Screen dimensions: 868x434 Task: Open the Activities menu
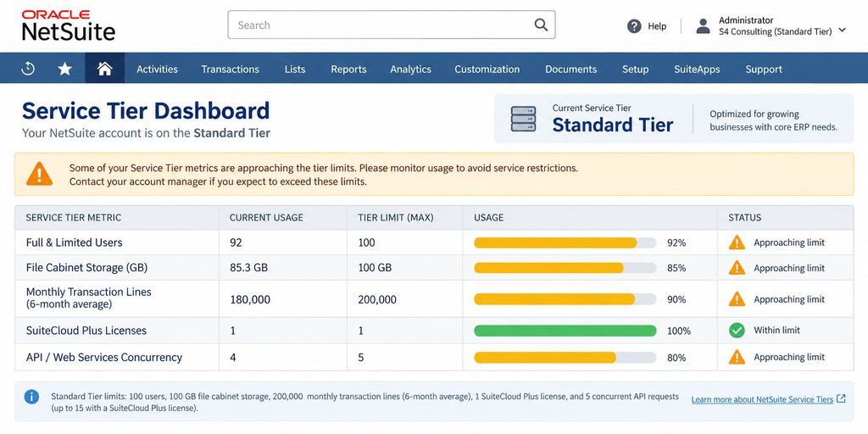(x=157, y=70)
